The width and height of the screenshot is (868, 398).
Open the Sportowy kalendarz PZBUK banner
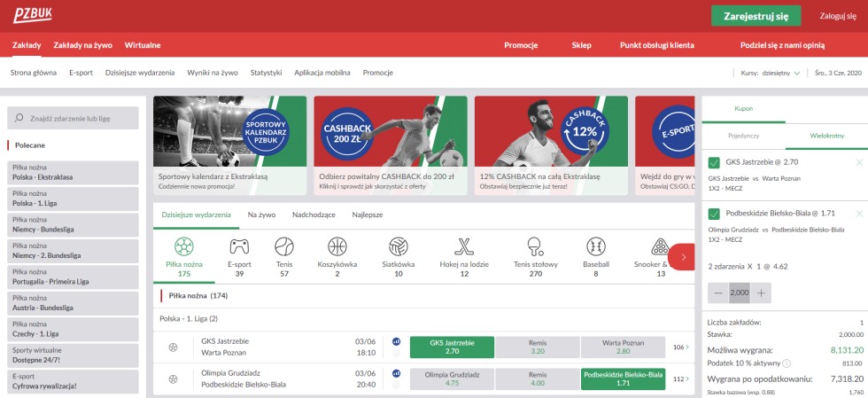coord(229,145)
